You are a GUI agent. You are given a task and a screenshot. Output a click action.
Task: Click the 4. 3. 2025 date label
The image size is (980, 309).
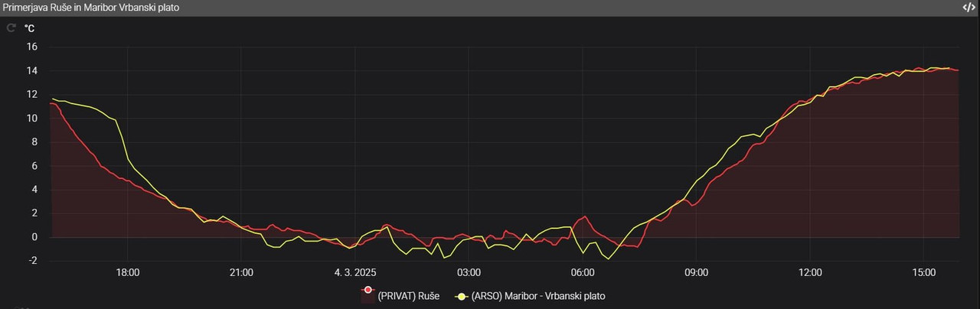(355, 272)
